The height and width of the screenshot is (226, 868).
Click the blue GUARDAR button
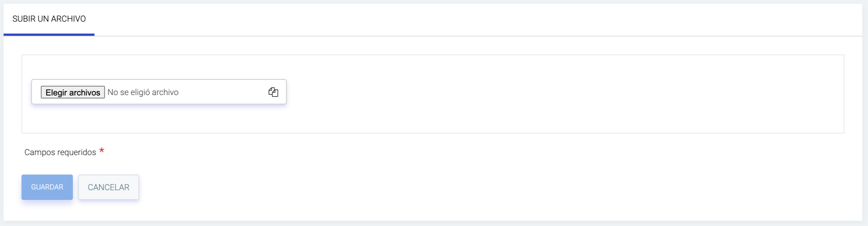[47, 187]
